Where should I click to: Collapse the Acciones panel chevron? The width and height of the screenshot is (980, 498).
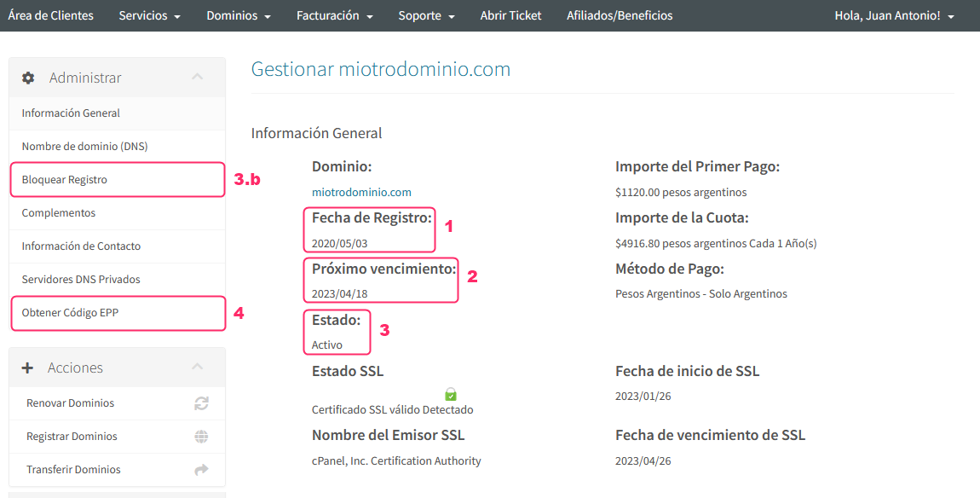(198, 368)
